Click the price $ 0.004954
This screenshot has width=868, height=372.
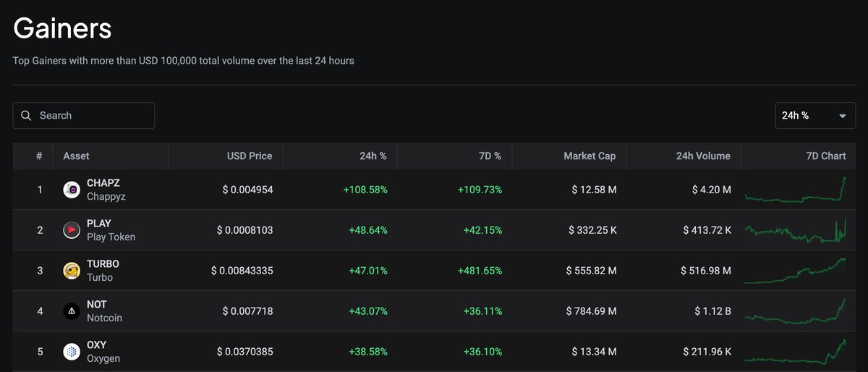(247, 190)
